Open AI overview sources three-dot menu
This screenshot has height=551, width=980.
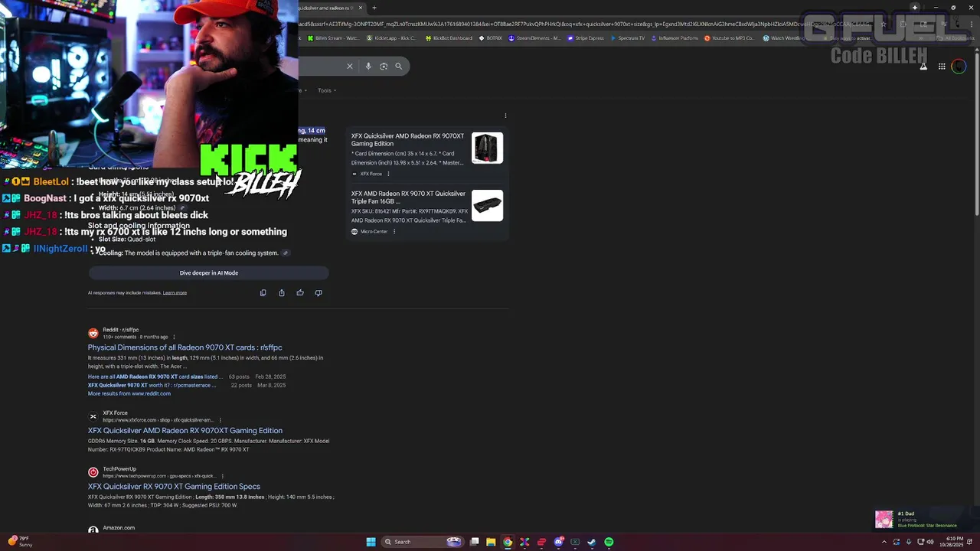tap(505, 116)
